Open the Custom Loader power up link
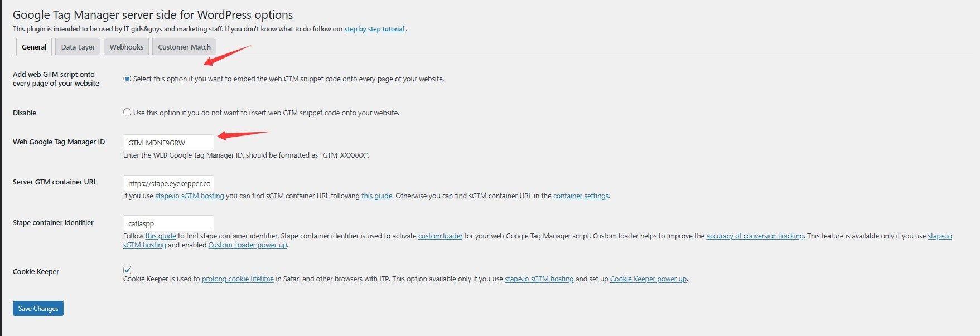 (248, 245)
